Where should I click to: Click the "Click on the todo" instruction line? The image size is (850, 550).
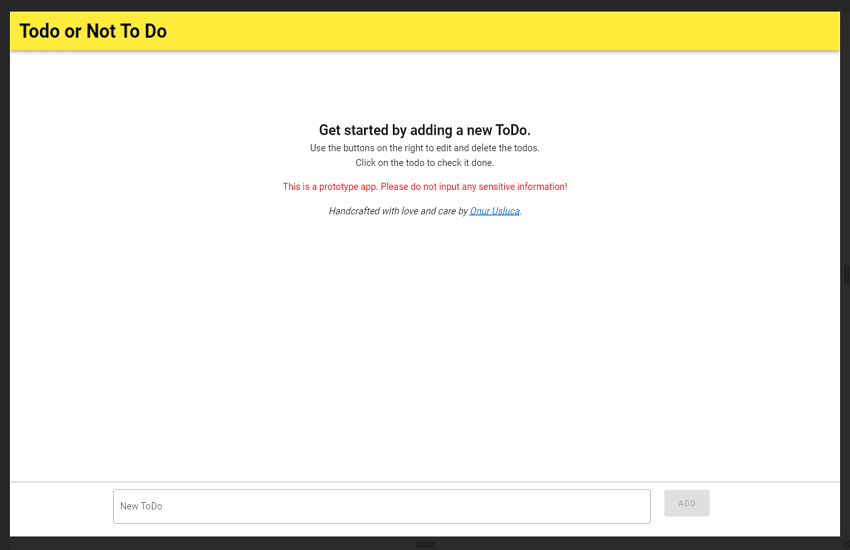click(x=424, y=163)
